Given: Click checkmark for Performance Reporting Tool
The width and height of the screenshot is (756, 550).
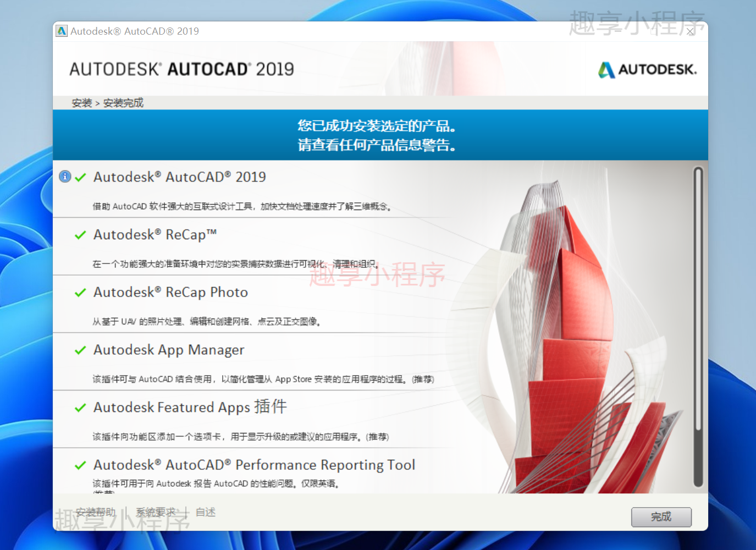Looking at the screenshot, I should click(80, 465).
